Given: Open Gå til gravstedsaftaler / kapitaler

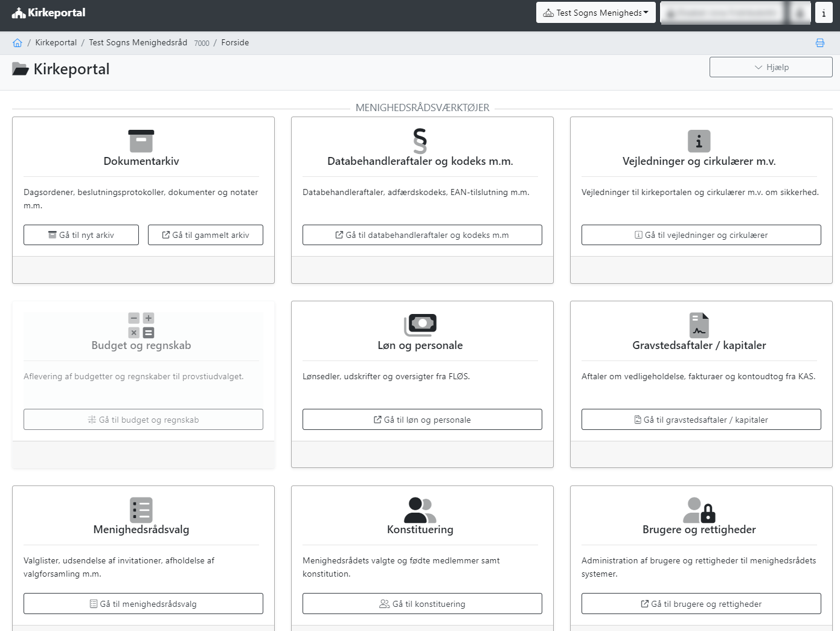Looking at the screenshot, I should click(701, 420).
